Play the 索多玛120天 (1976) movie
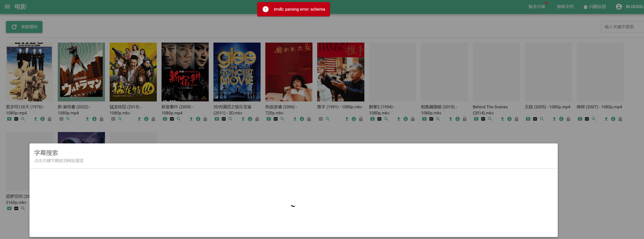The image size is (644, 239). [x=9, y=119]
